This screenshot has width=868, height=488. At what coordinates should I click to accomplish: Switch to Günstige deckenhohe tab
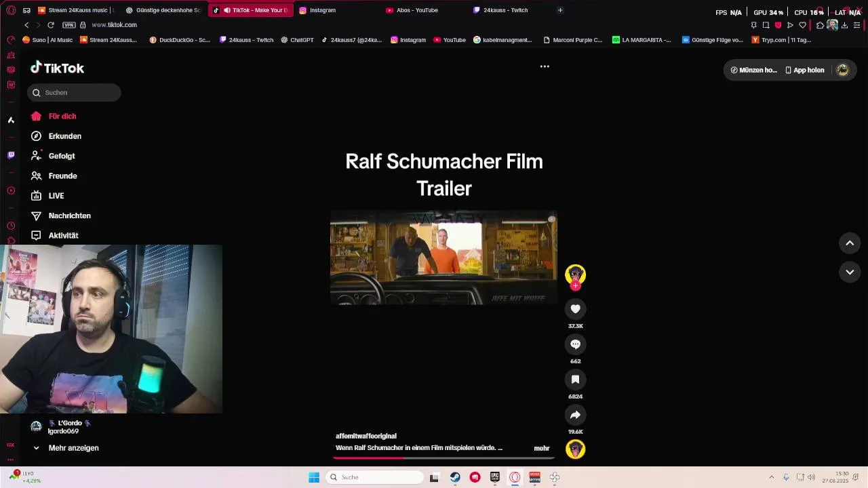(163, 10)
